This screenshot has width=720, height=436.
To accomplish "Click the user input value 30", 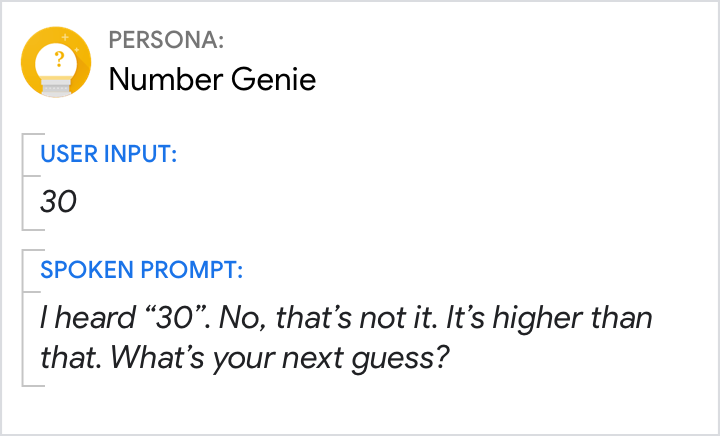I will (x=58, y=202).
